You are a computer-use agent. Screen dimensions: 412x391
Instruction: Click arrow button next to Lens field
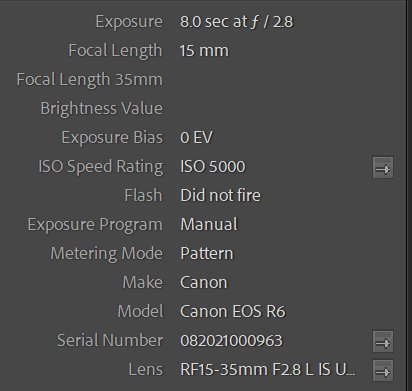(383, 370)
